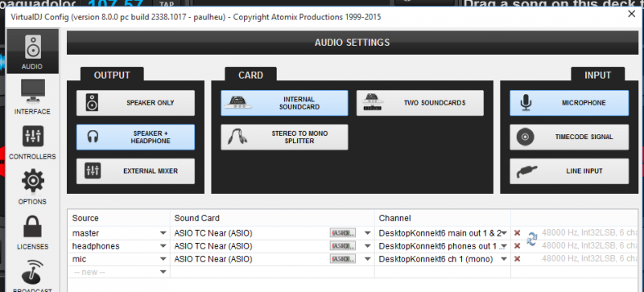Open ASIO control panel button for master
Screen dimensions: 644x292
343,233
